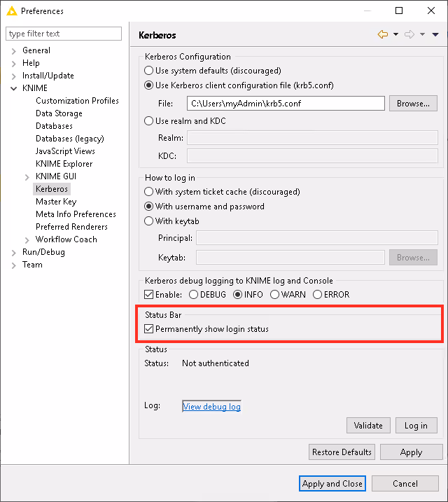Open the preferences view menu triangle
Viewport: 448px width, 502px height.
click(435, 34)
